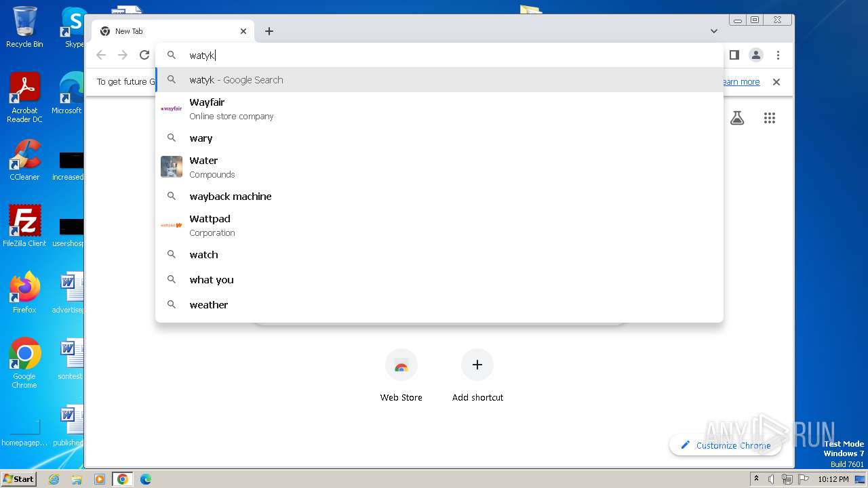This screenshot has height=488, width=868.
Task: Open the Google apps grid
Action: tap(769, 118)
